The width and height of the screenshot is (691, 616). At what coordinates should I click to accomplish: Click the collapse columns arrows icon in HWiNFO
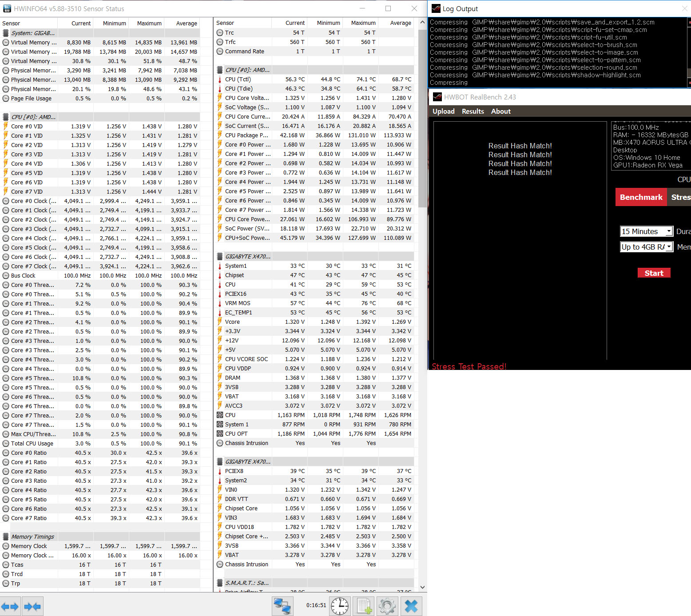pos(32,606)
